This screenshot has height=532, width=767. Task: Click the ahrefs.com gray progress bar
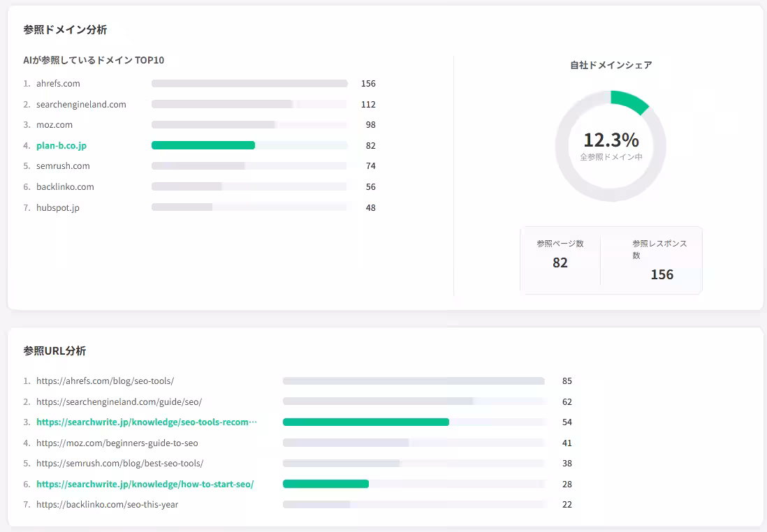pyautogui.click(x=249, y=84)
